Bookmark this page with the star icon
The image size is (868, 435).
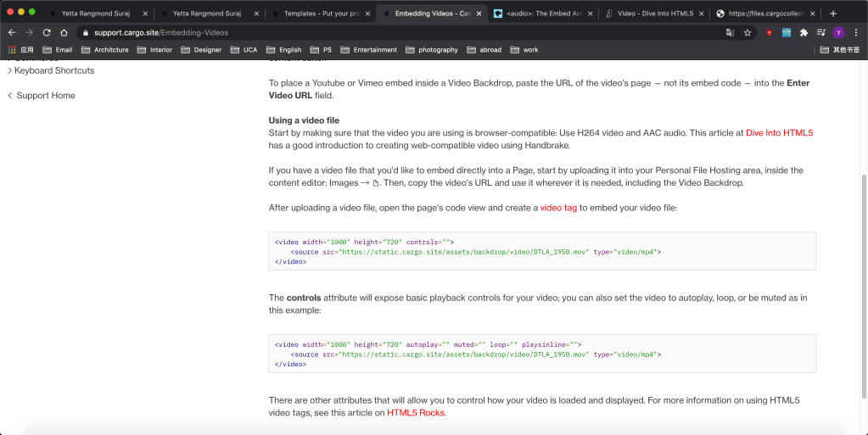748,32
